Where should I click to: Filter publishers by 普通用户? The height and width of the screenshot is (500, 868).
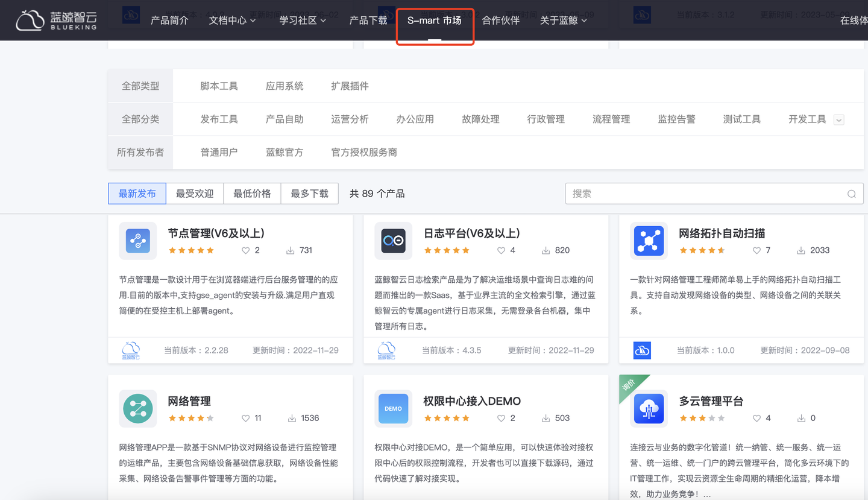[x=219, y=153]
